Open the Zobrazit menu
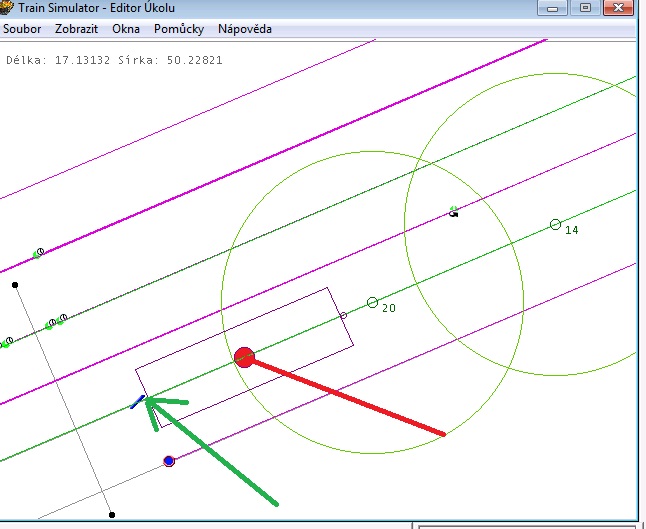 [77, 29]
